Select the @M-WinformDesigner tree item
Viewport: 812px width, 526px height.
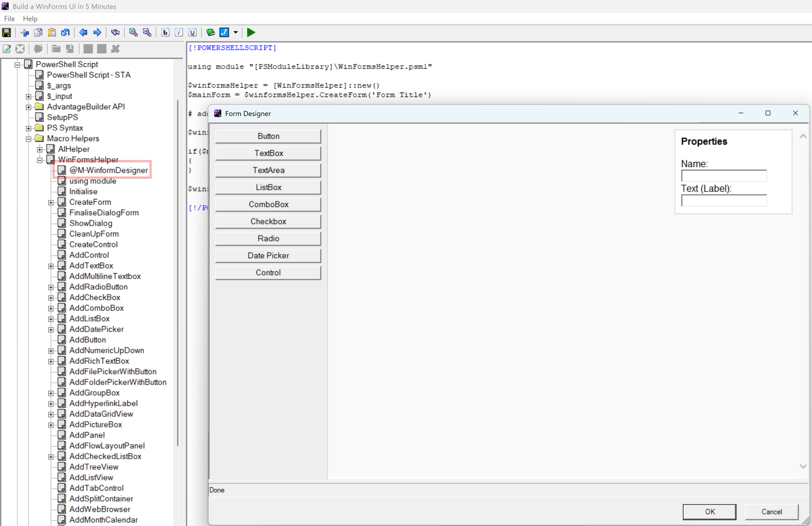109,170
